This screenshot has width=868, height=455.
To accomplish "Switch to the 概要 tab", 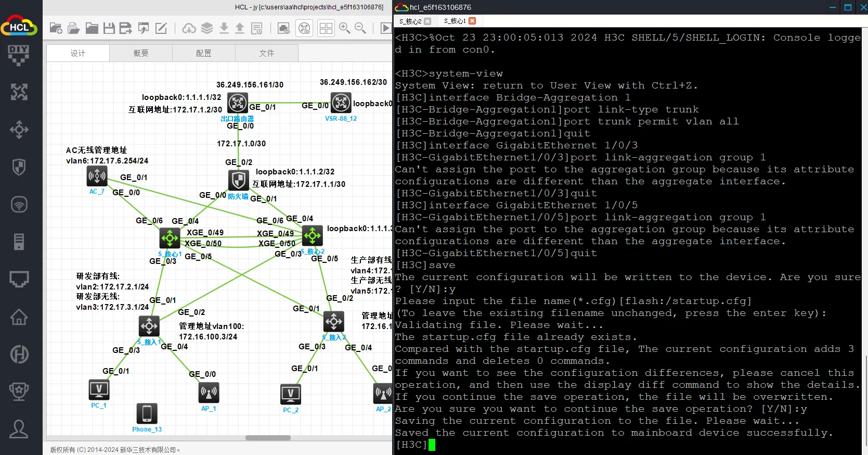I will pos(141,53).
